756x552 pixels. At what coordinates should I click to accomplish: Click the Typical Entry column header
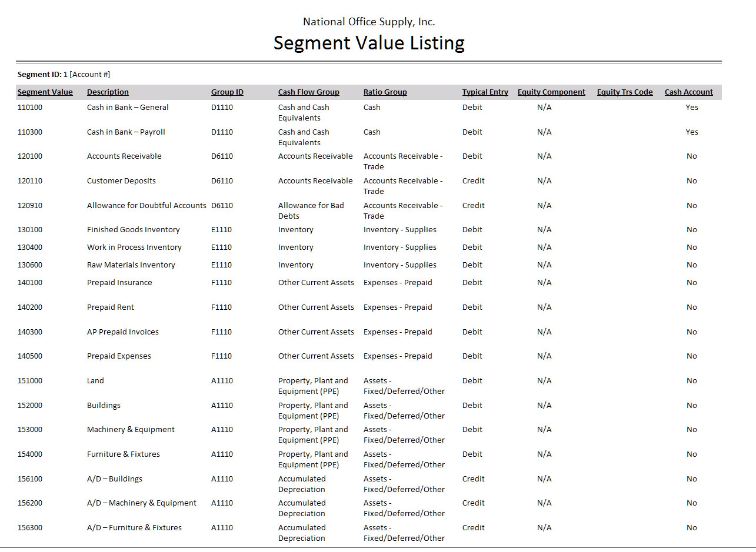[485, 92]
